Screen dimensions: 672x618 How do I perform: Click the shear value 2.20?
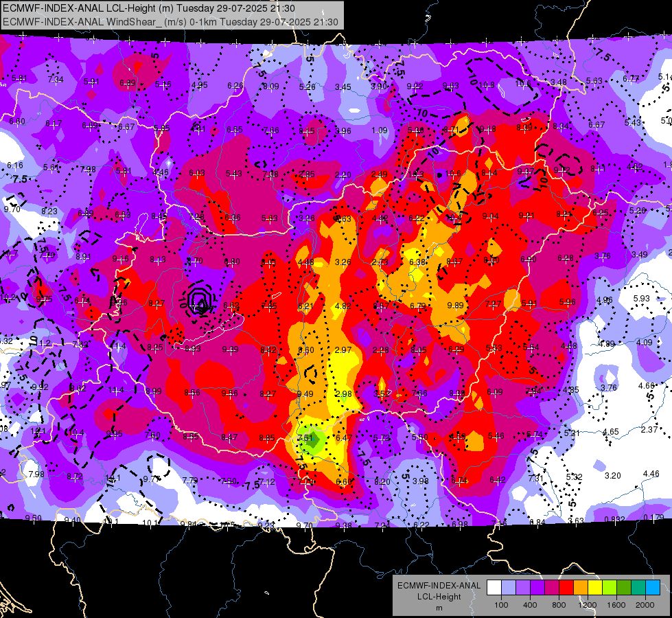343,174
